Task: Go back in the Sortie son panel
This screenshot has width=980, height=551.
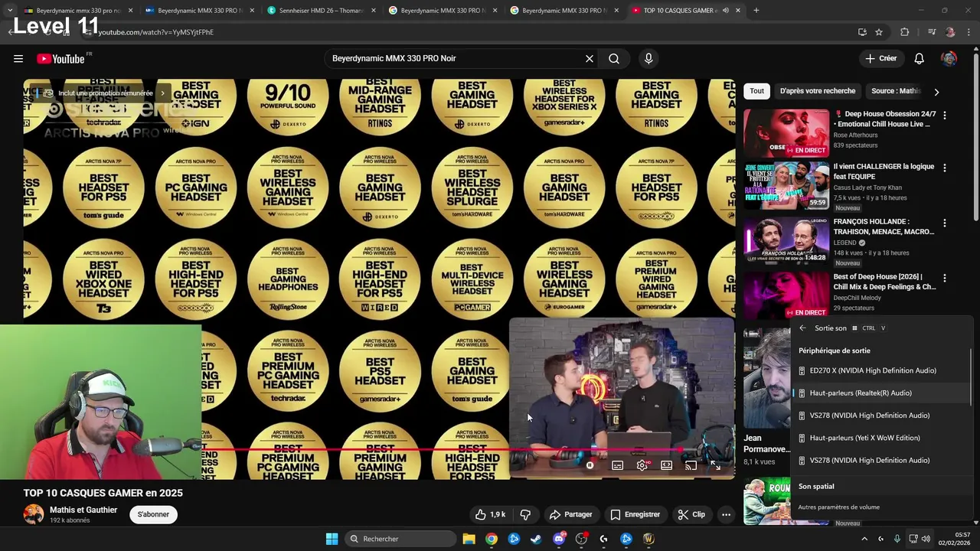Action: coord(802,328)
